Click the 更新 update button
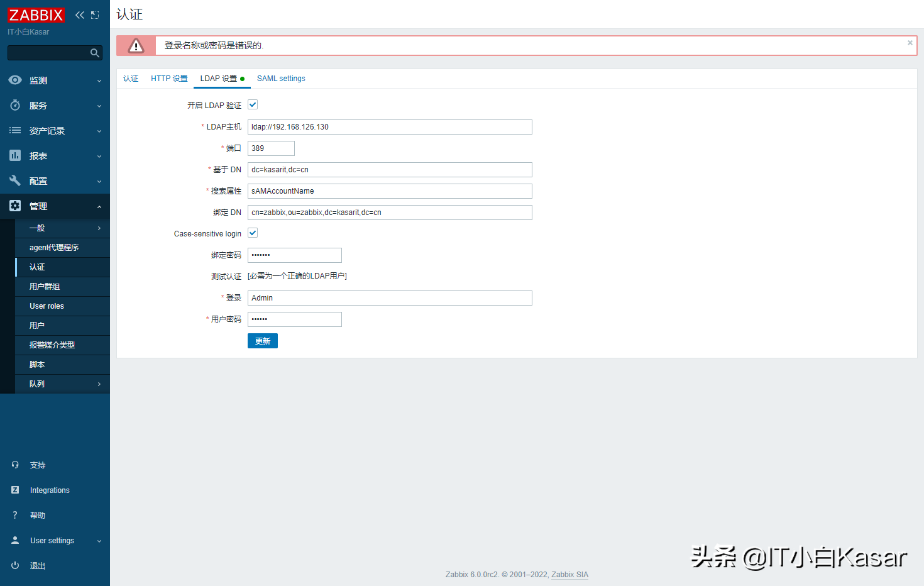 (262, 341)
